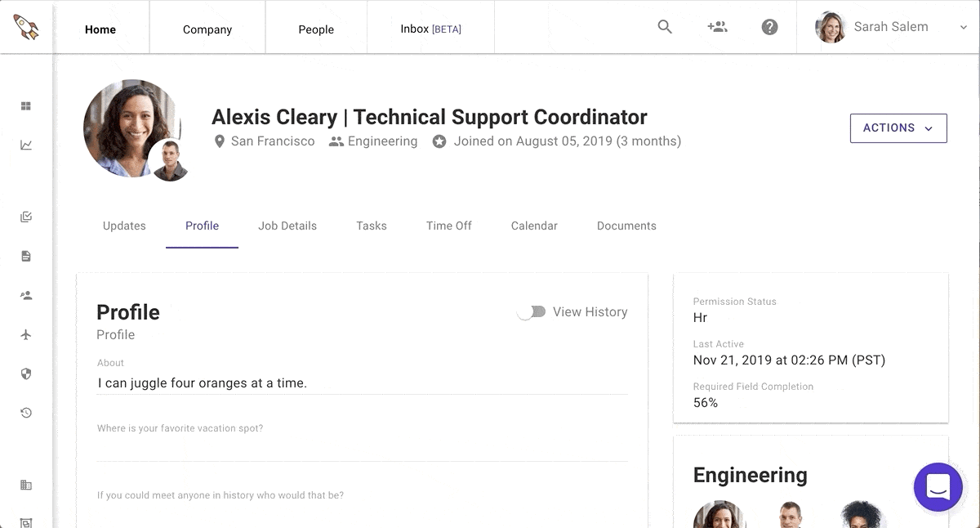Viewport: 980px width, 528px height.
Task: Open the Sarah Salem user menu
Action: click(891, 27)
